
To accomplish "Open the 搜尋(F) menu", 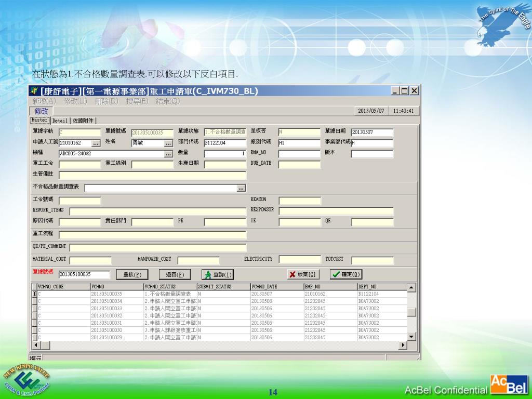I will pos(137,101).
